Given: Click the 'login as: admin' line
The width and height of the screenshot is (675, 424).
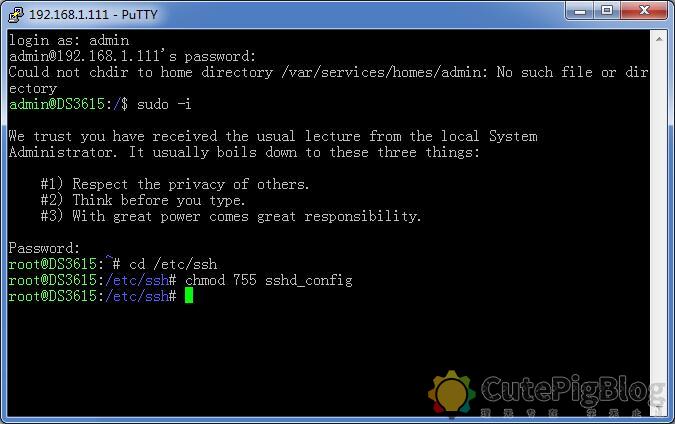Looking at the screenshot, I should 69,40.
